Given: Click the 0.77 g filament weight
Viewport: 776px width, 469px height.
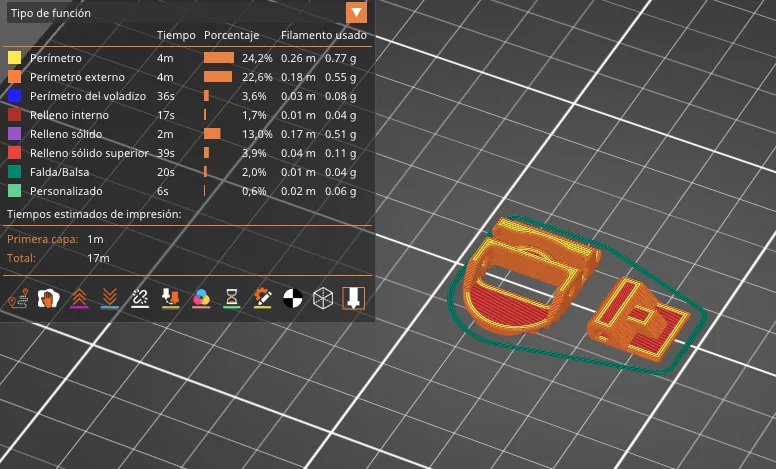Looking at the screenshot, I should click(x=340, y=58).
